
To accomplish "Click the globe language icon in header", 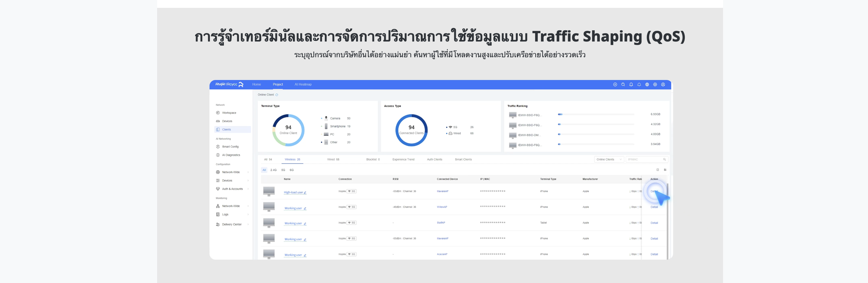I will point(647,85).
